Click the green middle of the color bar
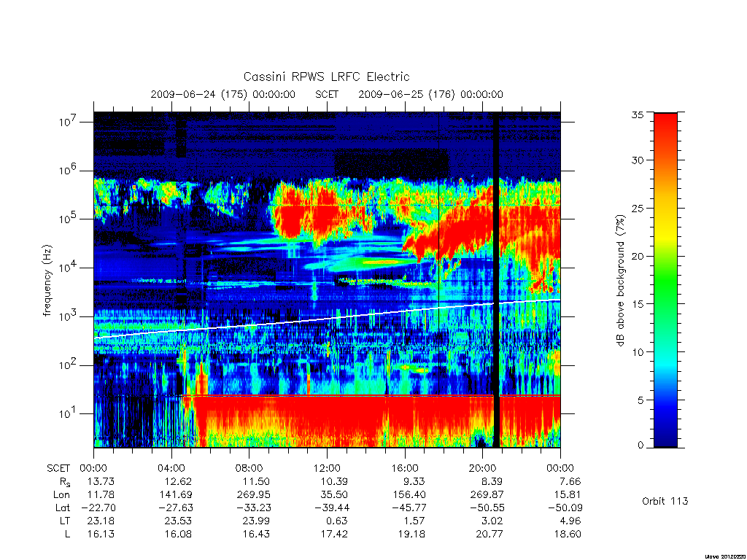 [665, 280]
